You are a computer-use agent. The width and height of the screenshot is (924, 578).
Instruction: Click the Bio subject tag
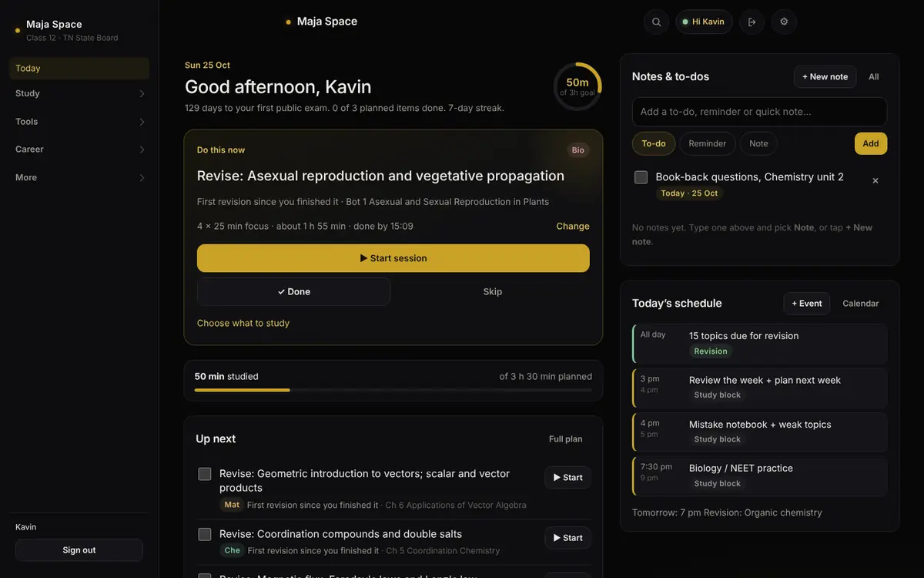[x=577, y=150]
